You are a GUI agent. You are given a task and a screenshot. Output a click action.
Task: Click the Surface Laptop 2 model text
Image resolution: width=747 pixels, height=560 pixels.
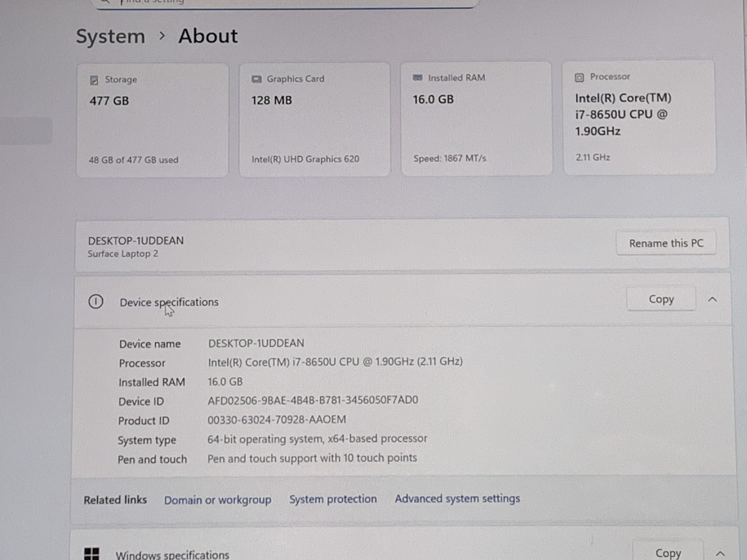point(123,254)
